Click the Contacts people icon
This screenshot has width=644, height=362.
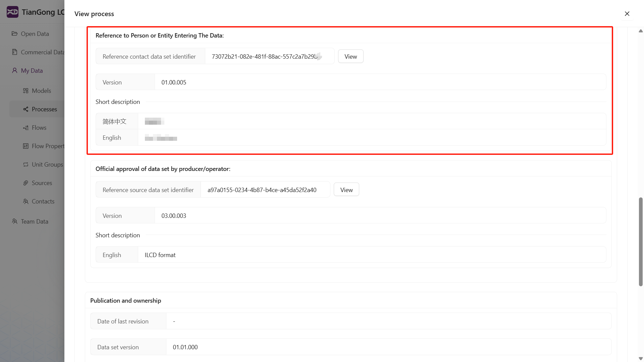pyautogui.click(x=25, y=201)
